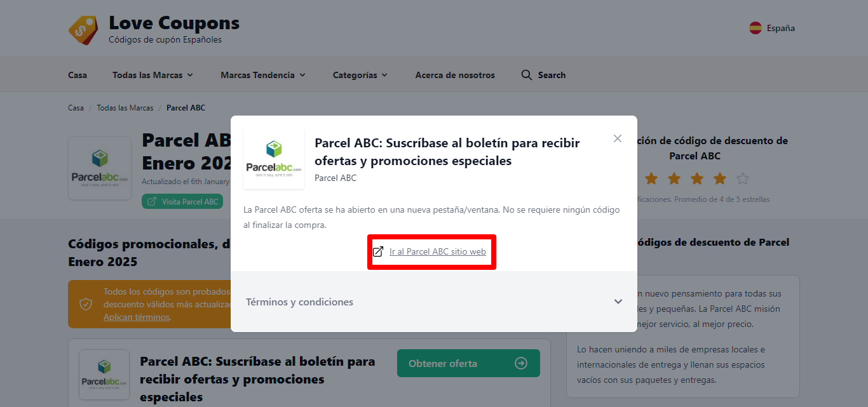Rate with the empty fifth star
The height and width of the screenshot is (407, 868).
pos(742,178)
